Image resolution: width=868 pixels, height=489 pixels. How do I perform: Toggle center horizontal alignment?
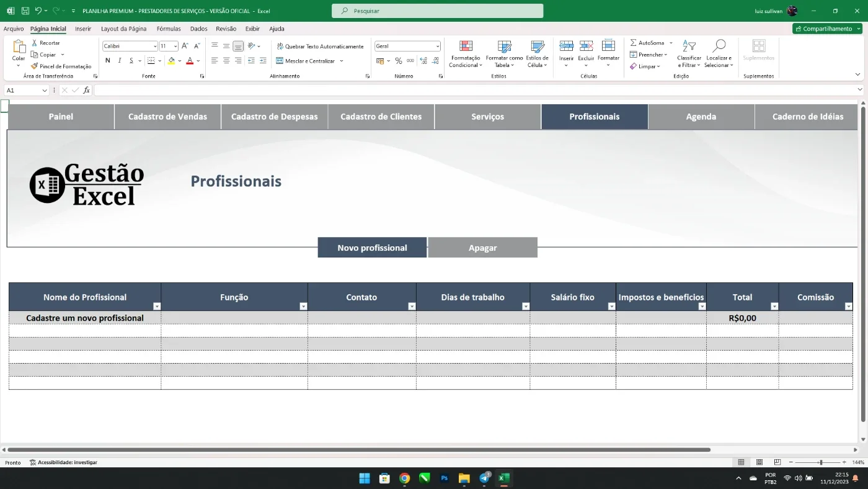point(226,61)
